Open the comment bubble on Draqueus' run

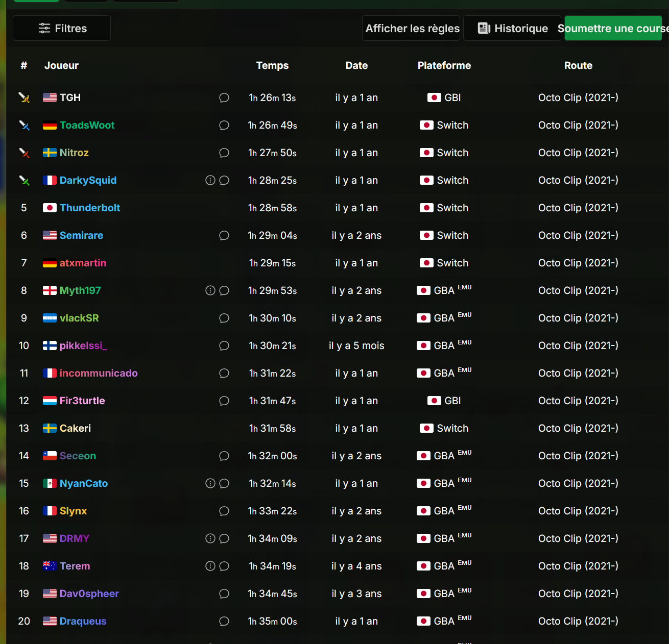pos(224,621)
